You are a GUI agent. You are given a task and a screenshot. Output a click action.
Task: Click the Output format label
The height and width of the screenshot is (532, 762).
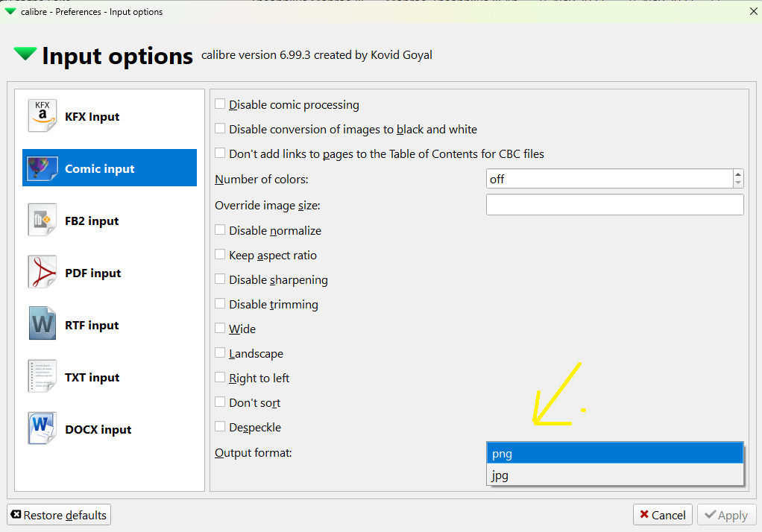coord(254,453)
